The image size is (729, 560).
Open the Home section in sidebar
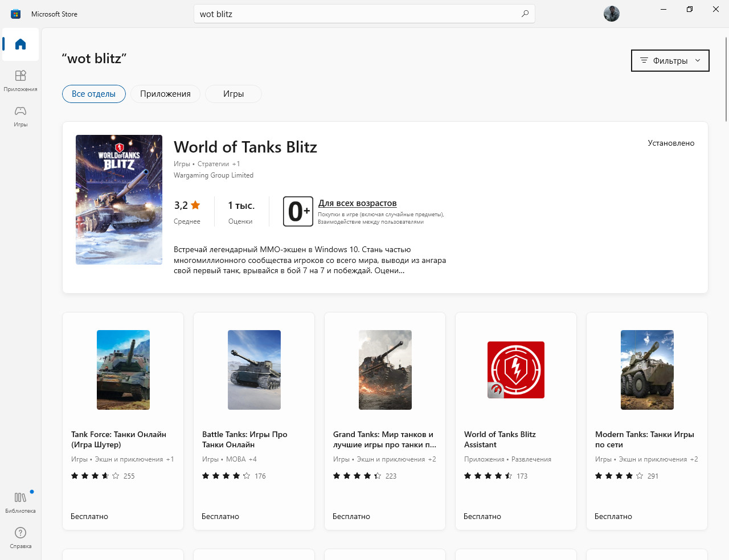pos(21,44)
